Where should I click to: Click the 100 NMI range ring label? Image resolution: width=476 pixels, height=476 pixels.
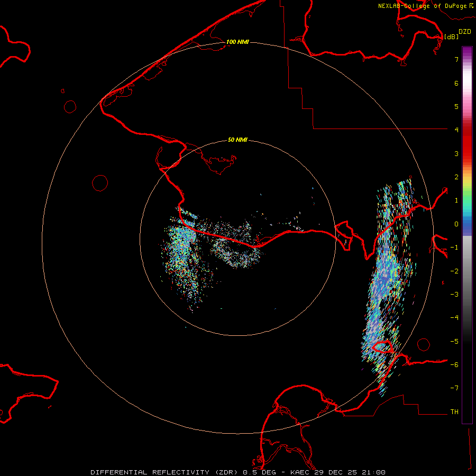pos(237,42)
